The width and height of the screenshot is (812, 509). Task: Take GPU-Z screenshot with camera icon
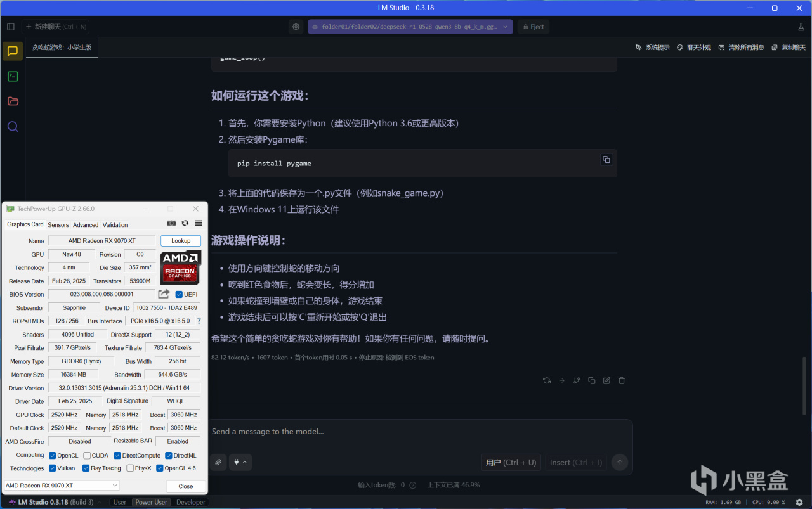[171, 223]
